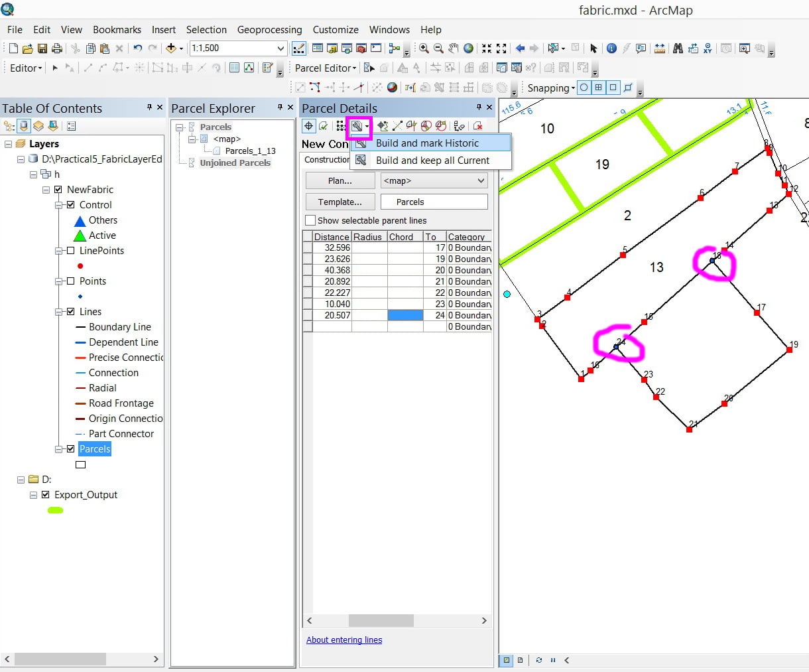Click the Template... button
The width and height of the screenshot is (809, 672).
point(340,202)
